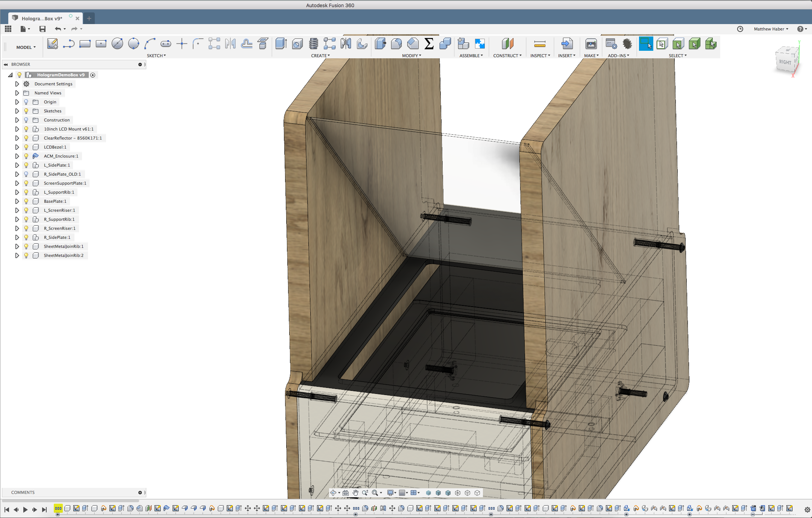Toggle visibility bulb for R_SidePlate_OLD:1
812x518 pixels.
[x=26, y=174]
